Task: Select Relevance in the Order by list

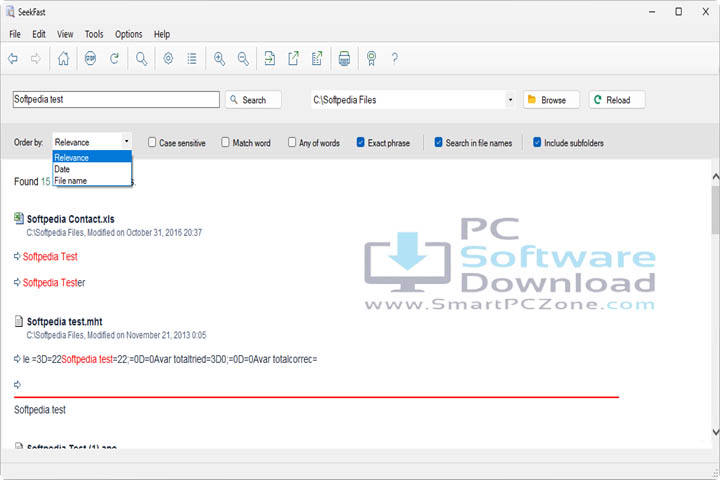Action: pyautogui.click(x=92, y=157)
